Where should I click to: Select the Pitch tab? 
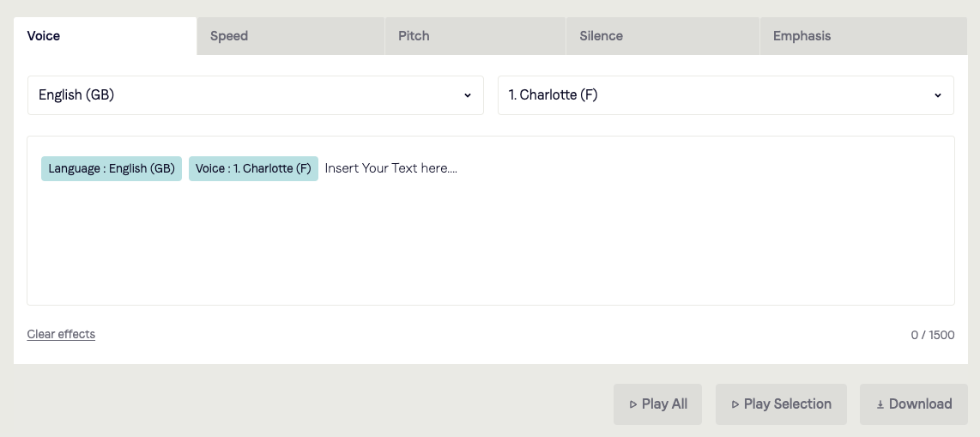475,36
